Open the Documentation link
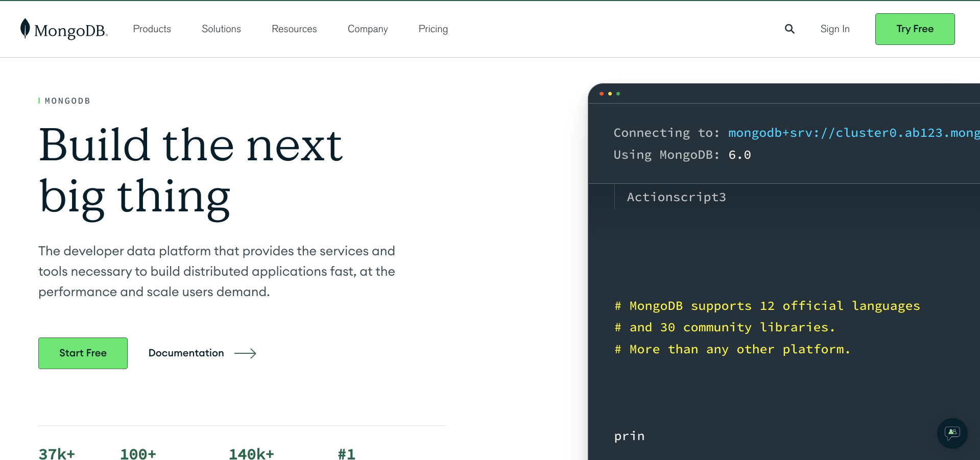The image size is (980, 460). (x=186, y=353)
